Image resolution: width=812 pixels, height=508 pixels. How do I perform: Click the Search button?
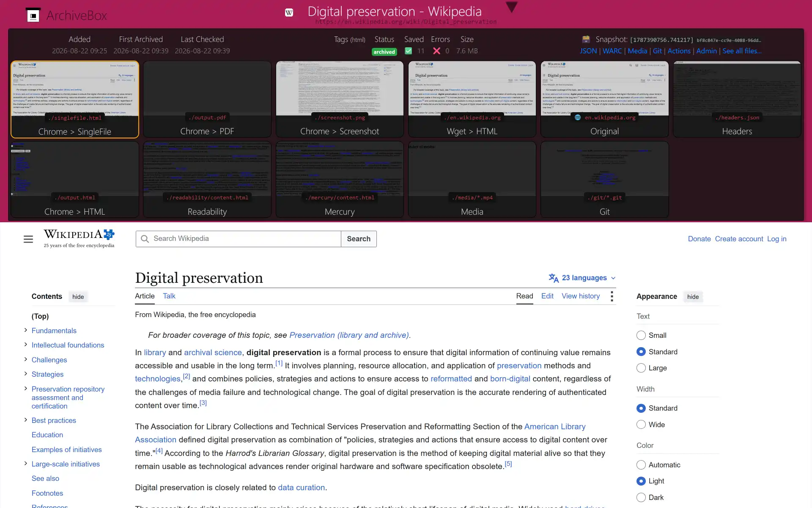(x=359, y=239)
